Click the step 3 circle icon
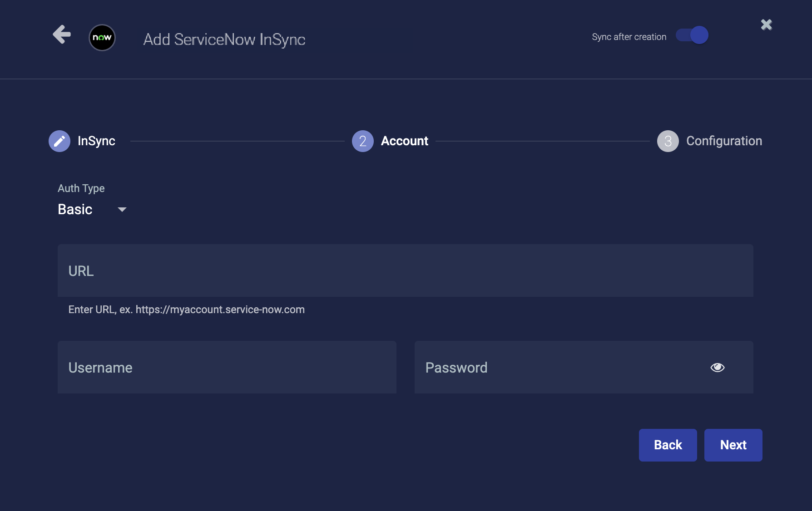 [x=668, y=141]
